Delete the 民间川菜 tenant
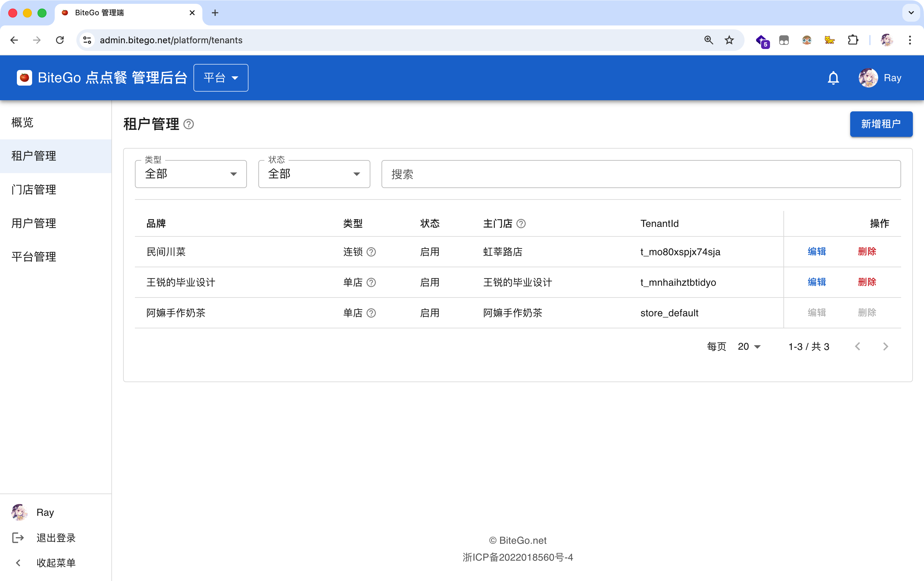This screenshot has height=581, width=924. pyautogui.click(x=867, y=252)
